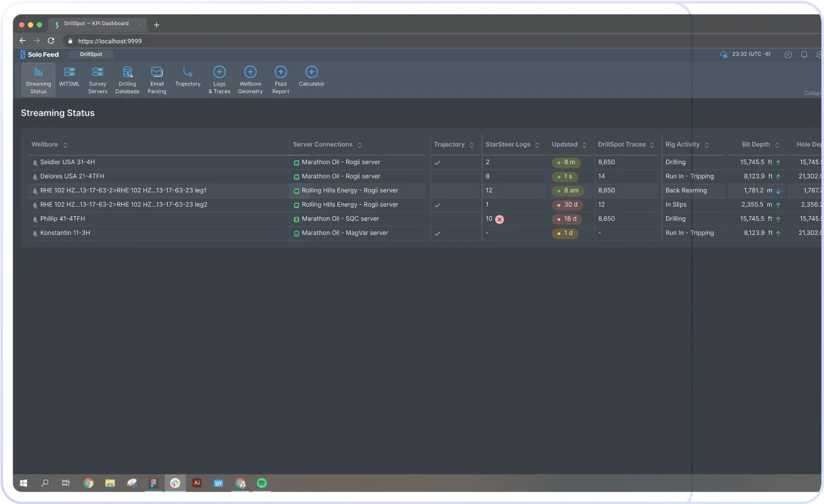Click the cloud sync status icon

(723, 55)
